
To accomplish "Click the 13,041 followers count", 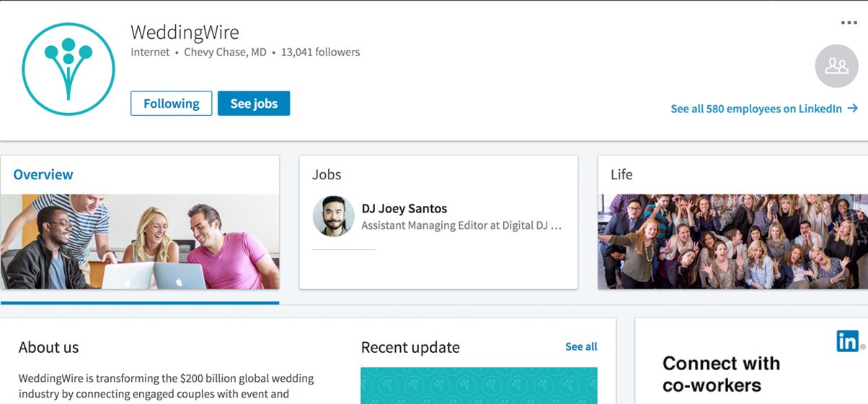I will (x=320, y=52).
